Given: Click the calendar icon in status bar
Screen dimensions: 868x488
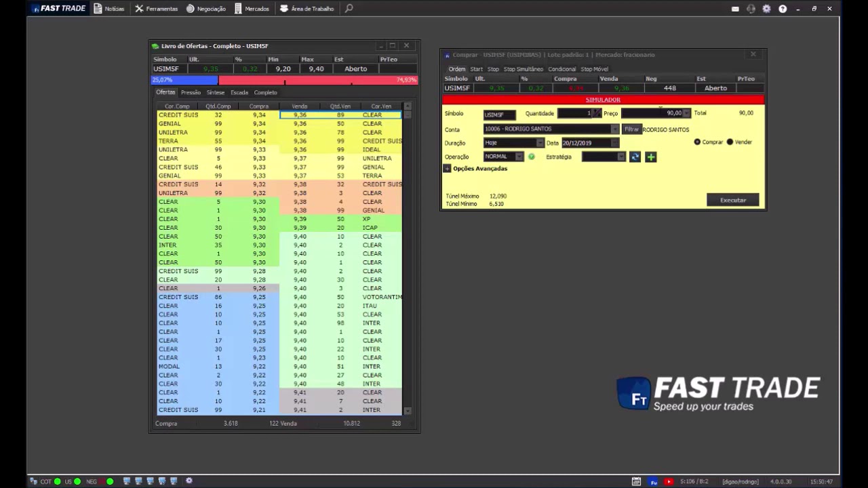Looking at the screenshot, I should pyautogui.click(x=636, y=481).
